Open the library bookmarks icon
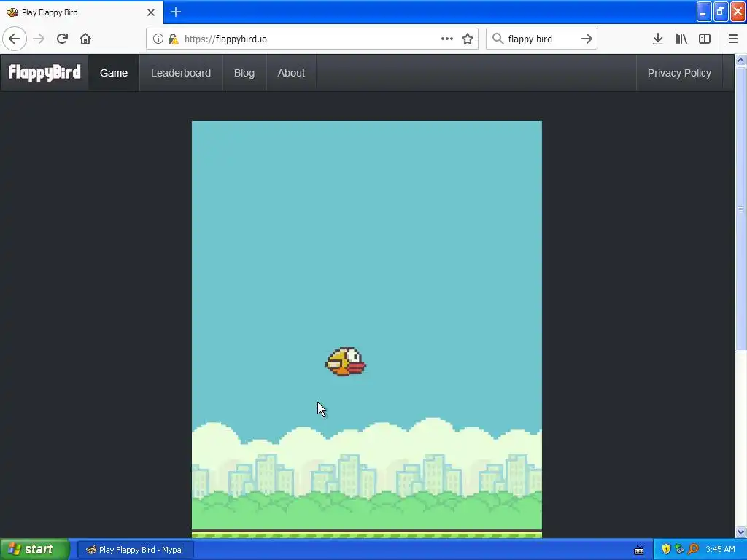747x560 pixels. point(681,39)
